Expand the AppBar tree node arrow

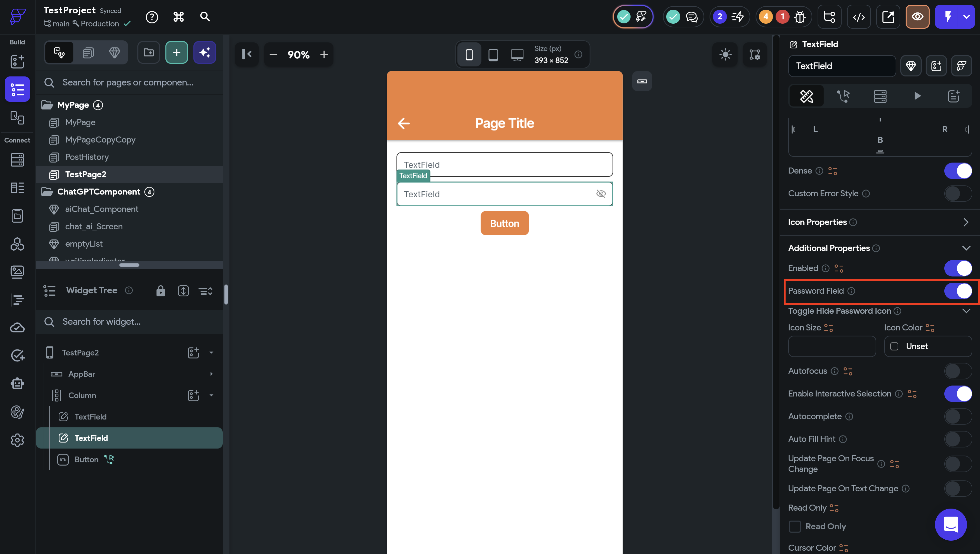coord(211,374)
